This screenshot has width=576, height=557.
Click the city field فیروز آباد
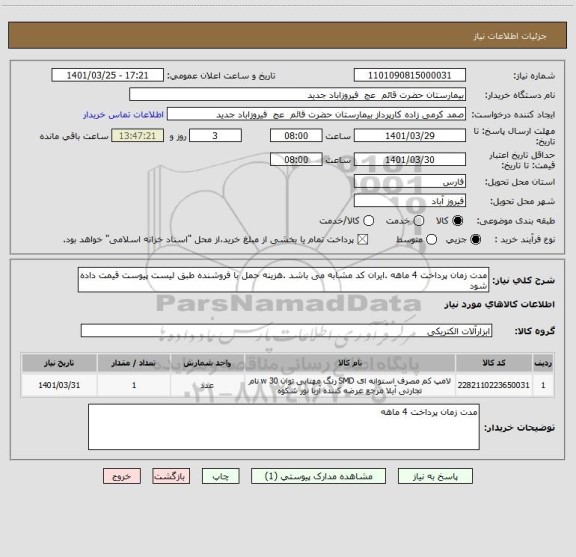(x=410, y=201)
